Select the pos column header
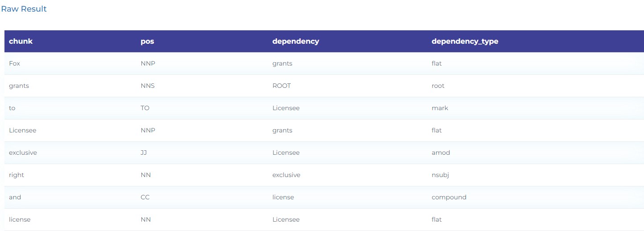The image size is (644, 231). (x=147, y=41)
